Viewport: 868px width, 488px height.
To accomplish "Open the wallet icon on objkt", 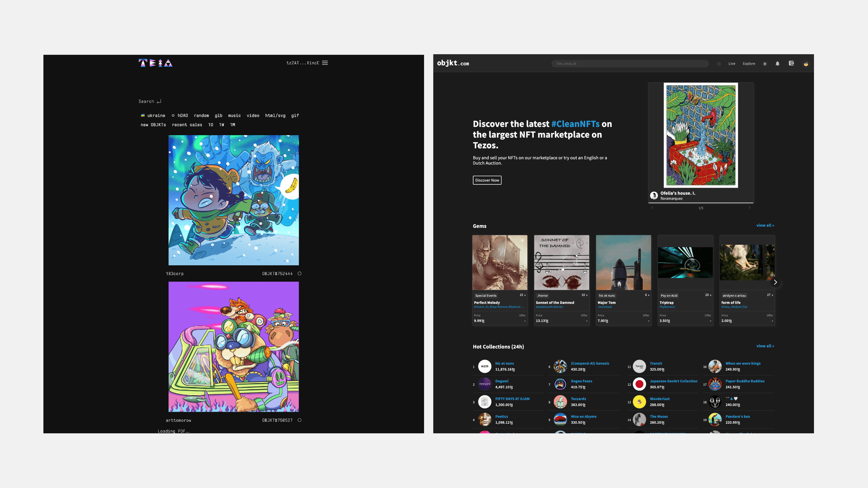I will (x=791, y=63).
